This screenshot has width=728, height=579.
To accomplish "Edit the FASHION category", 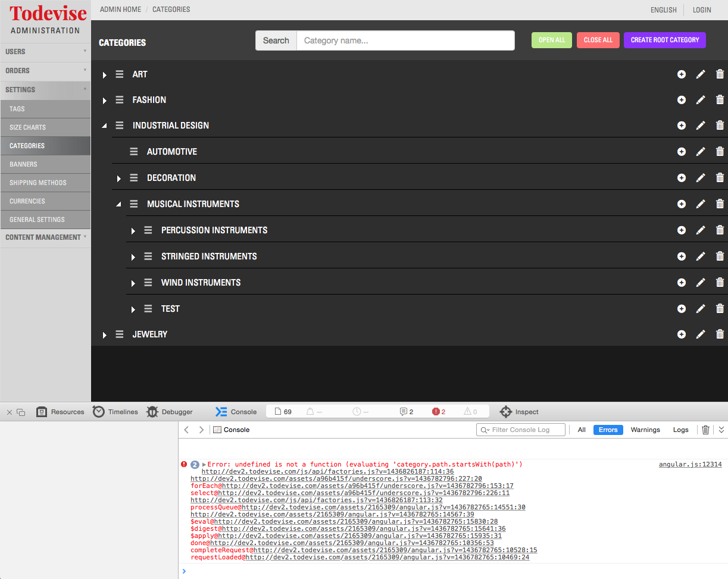I will point(701,100).
